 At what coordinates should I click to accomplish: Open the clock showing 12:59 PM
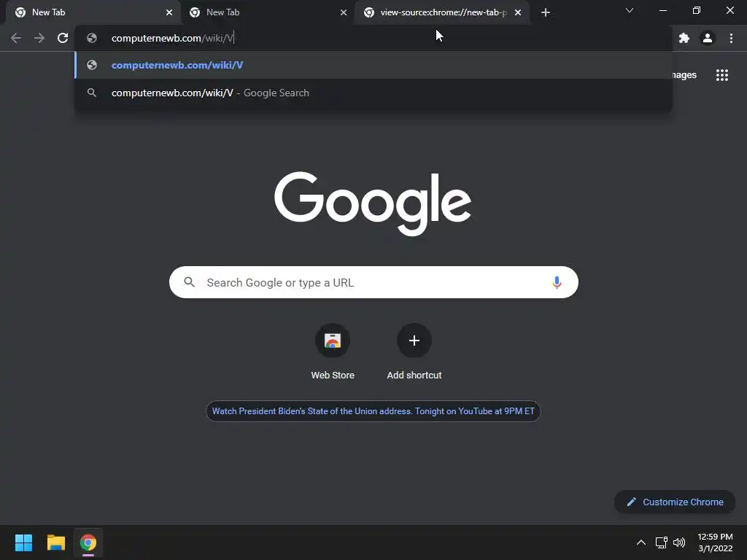(x=715, y=542)
